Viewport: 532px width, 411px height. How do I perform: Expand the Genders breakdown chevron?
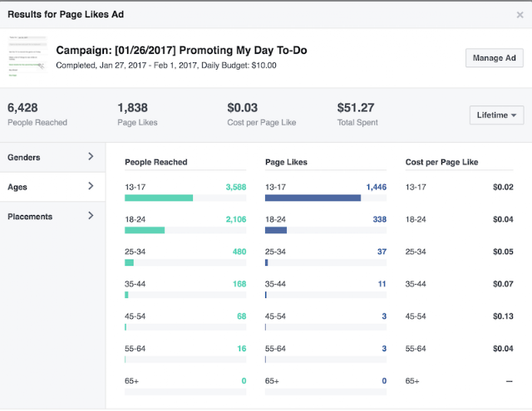[x=91, y=157]
